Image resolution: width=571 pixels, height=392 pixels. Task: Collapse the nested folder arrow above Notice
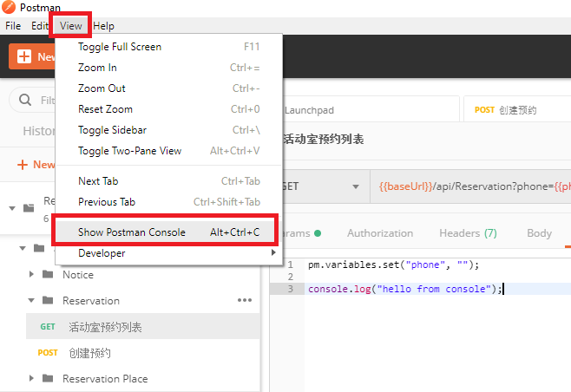click(x=23, y=248)
